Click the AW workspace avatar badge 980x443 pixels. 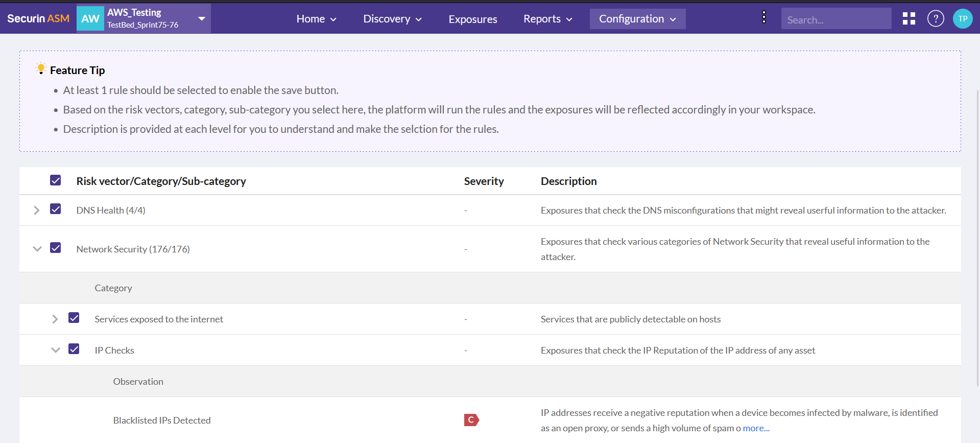(90, 19)
